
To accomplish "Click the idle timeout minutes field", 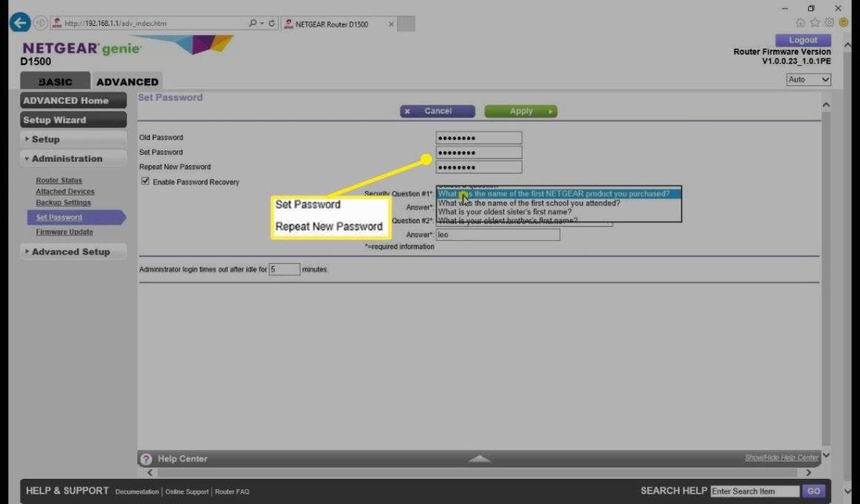I will (x=284, y=269).
